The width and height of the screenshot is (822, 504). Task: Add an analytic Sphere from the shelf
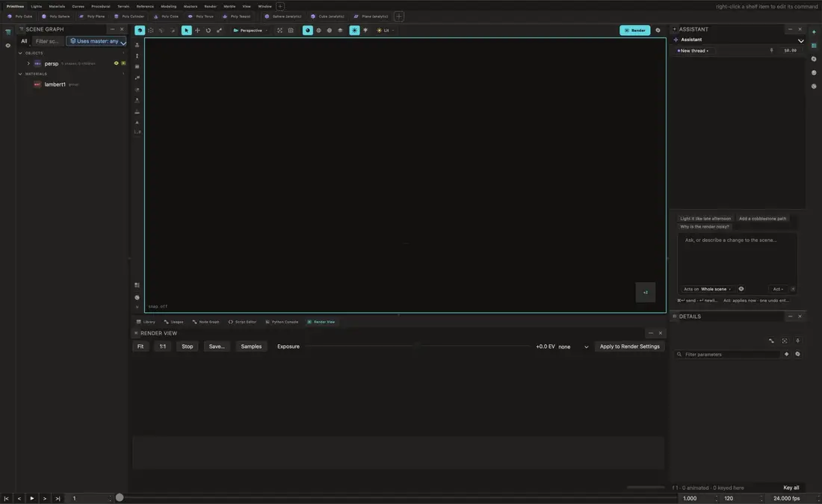[x=283, y=16]
